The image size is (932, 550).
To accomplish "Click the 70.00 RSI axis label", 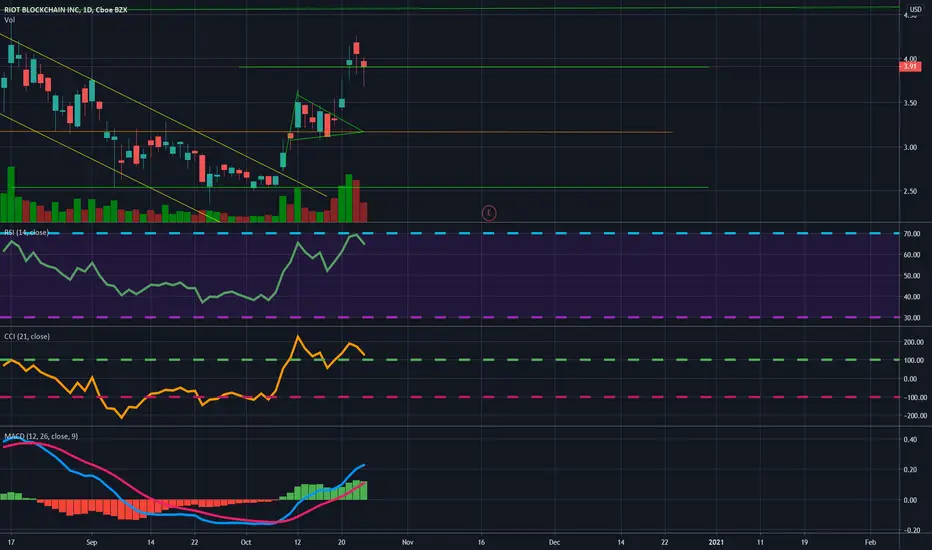I will [912, 234].
